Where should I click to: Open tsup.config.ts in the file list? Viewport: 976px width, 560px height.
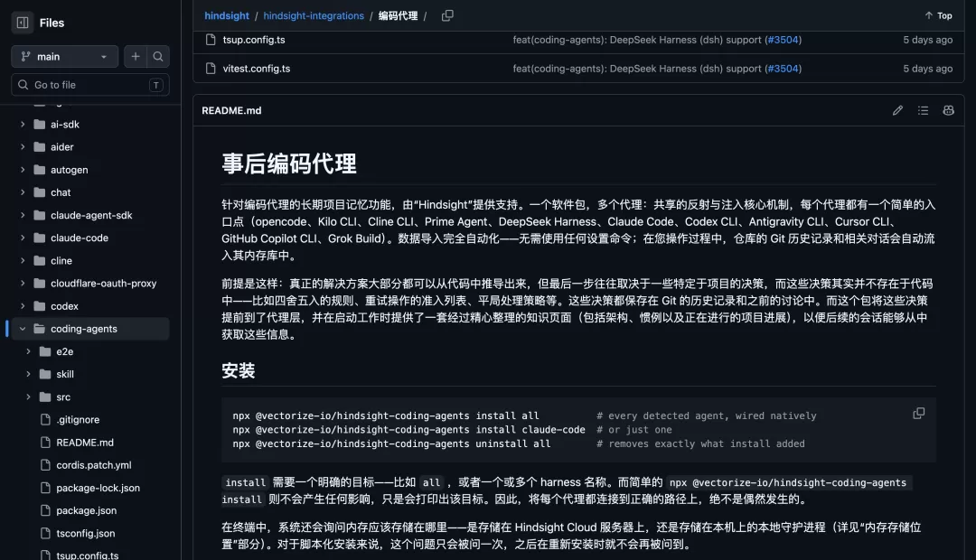pos(254,40)
